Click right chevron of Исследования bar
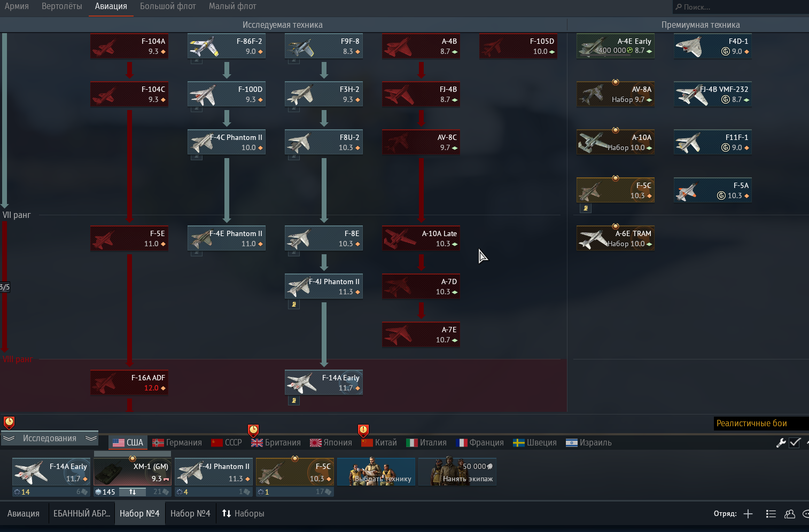The width and height of the screenshot is (809, 532). (x=91, y=438)
